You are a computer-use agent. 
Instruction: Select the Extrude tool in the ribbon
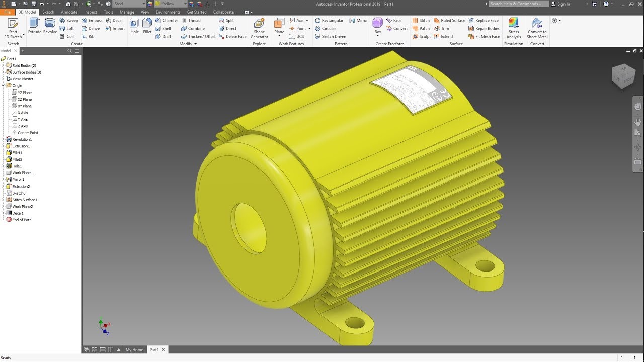click(x=35, y=26)
